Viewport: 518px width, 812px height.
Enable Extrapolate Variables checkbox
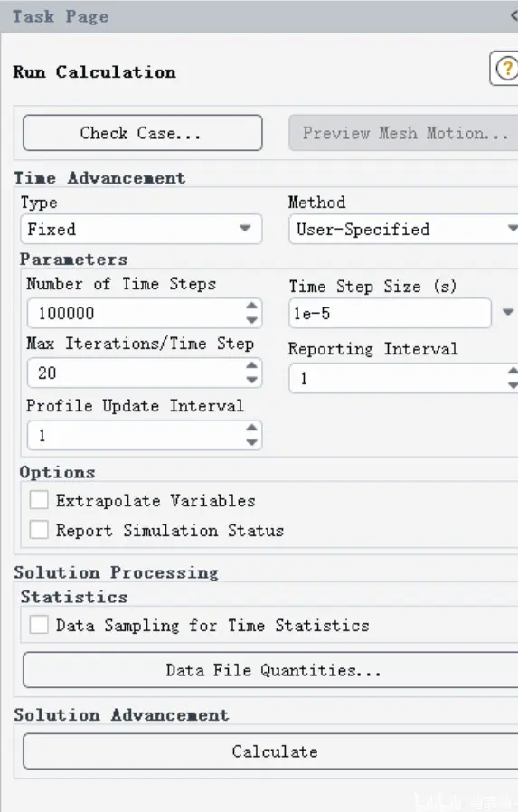[39, 500]
